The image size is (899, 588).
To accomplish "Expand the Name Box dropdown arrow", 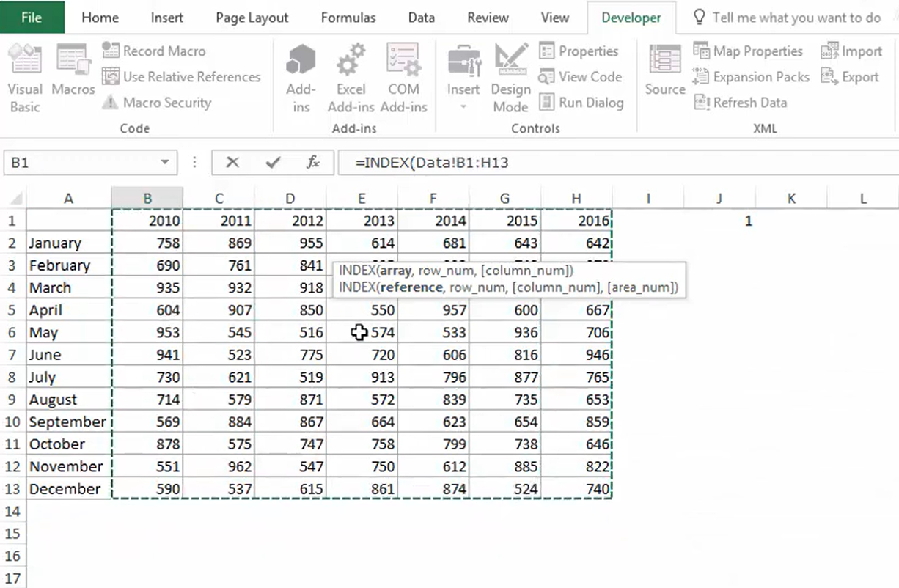I will 165,163.
